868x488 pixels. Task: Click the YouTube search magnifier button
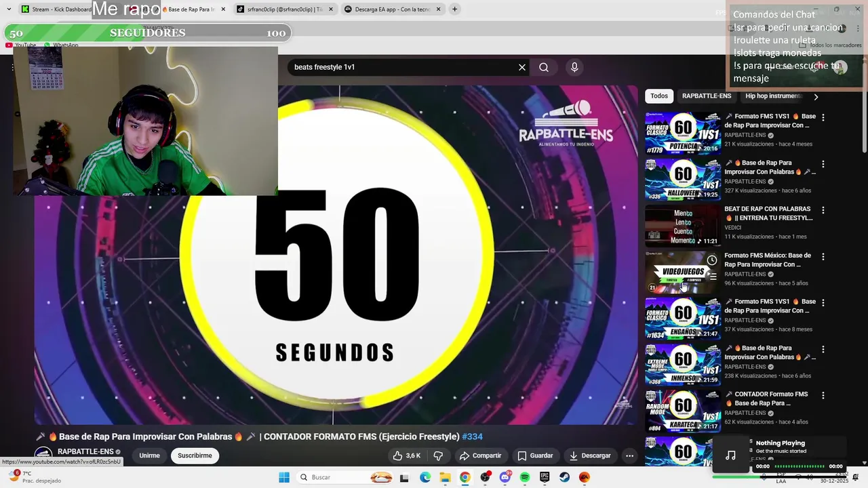pos(544,67)
